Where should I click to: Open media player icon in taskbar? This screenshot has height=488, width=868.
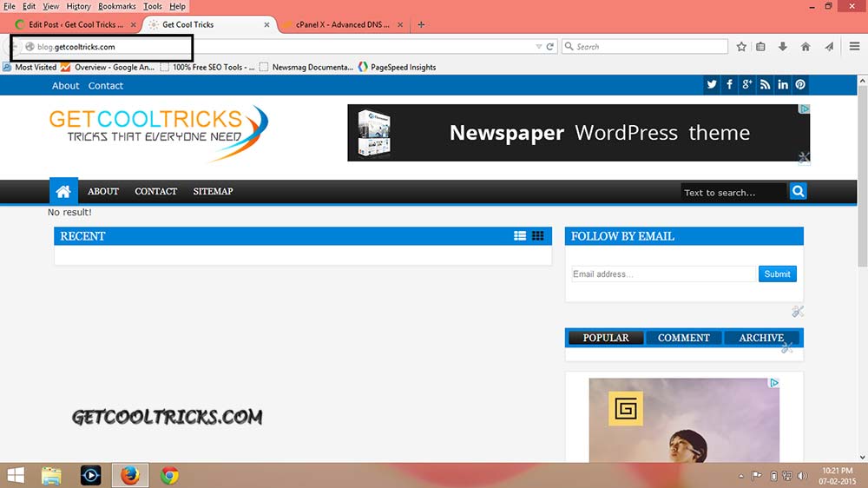[91, 475]
